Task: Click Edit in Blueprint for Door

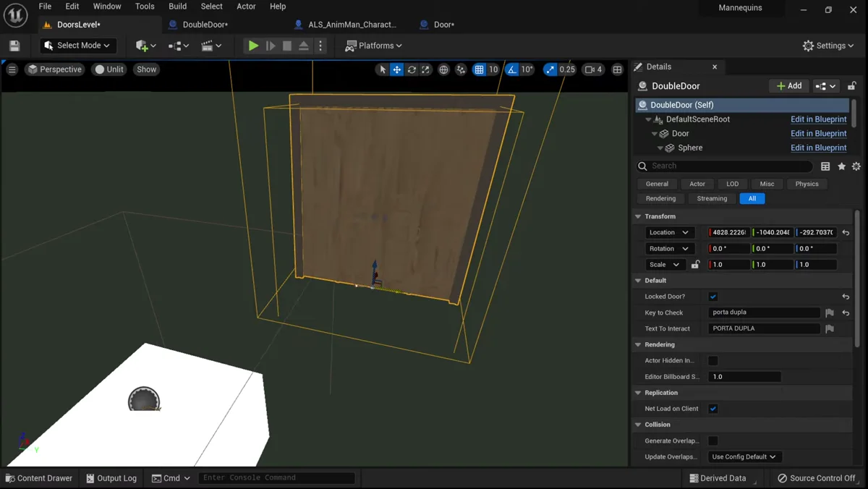Action: point(818,133)
